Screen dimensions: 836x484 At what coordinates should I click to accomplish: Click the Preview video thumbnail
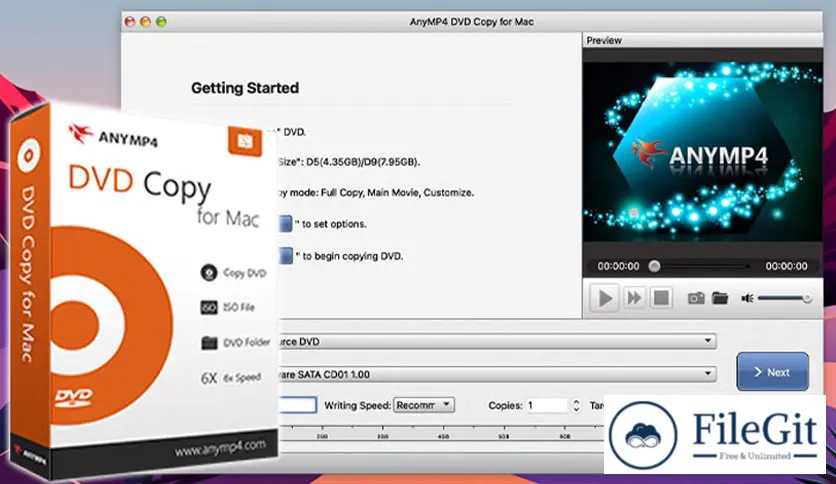point(702,152)
